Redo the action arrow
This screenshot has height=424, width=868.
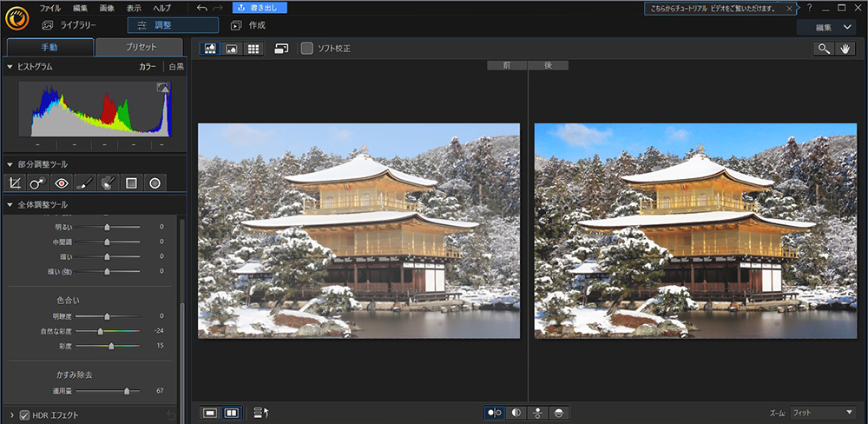pos(218,8)
